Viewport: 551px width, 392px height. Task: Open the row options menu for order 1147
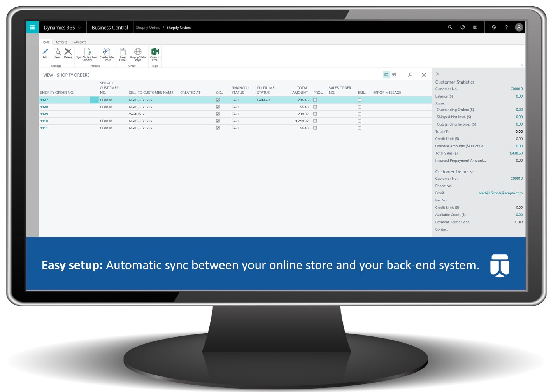[94, 100]
